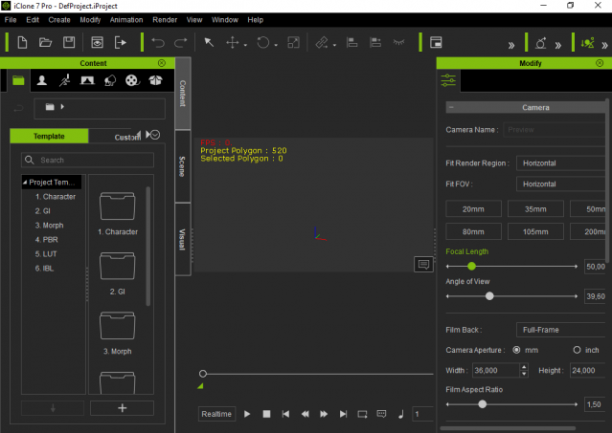Image resolution: width=612 pixels, height=433 pixels.
Task: Switch to the Template tab
Action: tap(49, 136)
